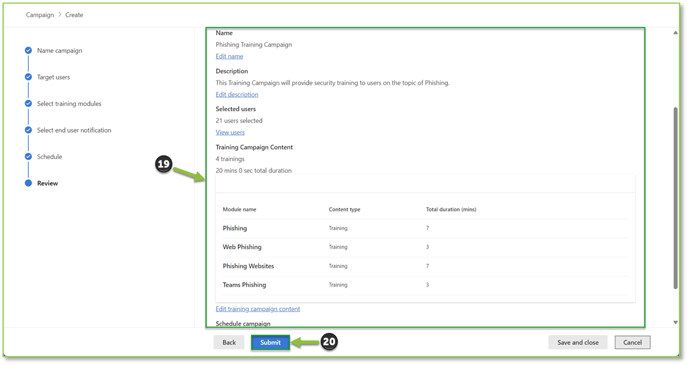Click the Review step current-step dot
The height and width of the screenshot is (365, 688).
tap(28, 183)
